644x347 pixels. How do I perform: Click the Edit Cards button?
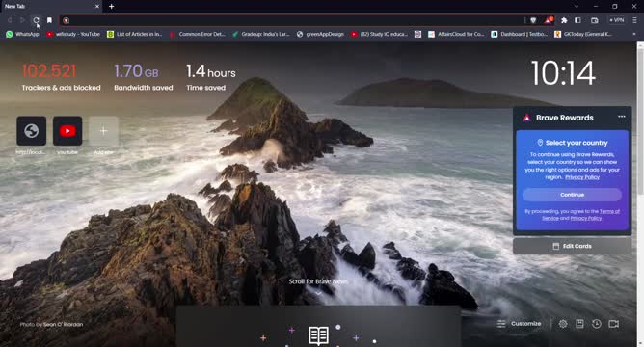[x=572, y=246]
